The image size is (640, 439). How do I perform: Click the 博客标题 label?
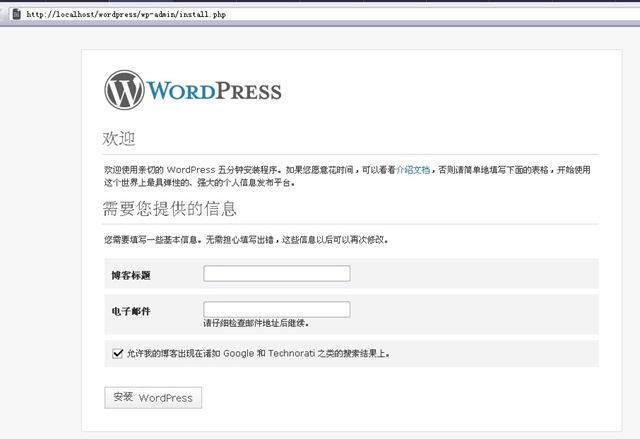[131, 275]
